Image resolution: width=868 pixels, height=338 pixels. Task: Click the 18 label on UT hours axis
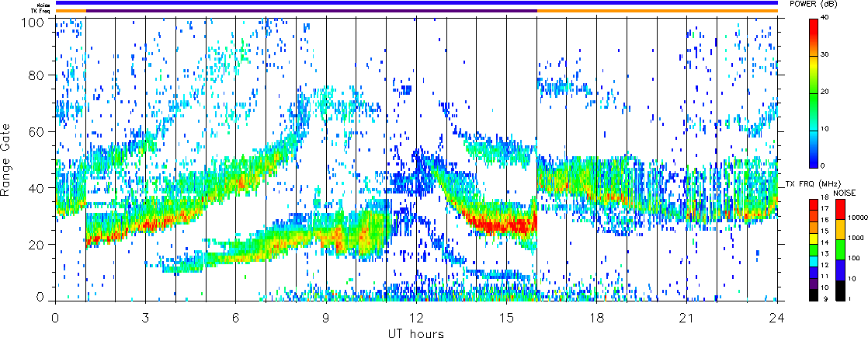(x=597, y=318)
